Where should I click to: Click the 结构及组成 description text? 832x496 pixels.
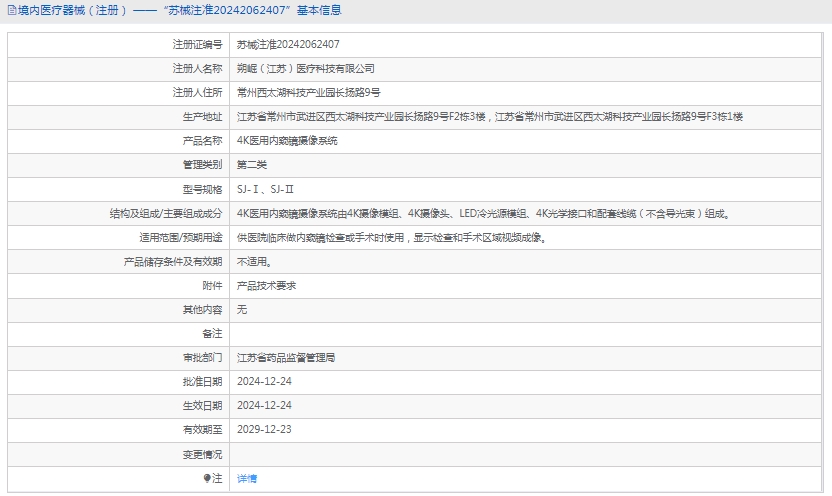(483, 214)
